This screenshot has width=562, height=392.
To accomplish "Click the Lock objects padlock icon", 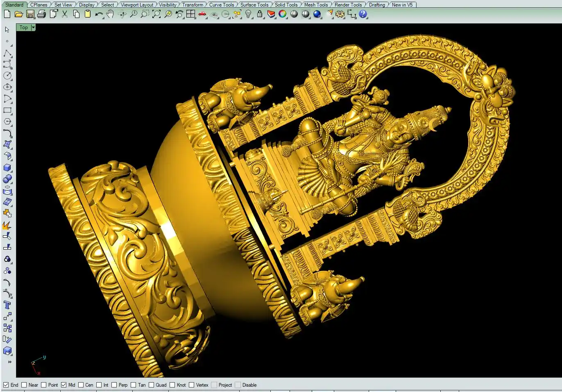I will (x=260, y=14).
